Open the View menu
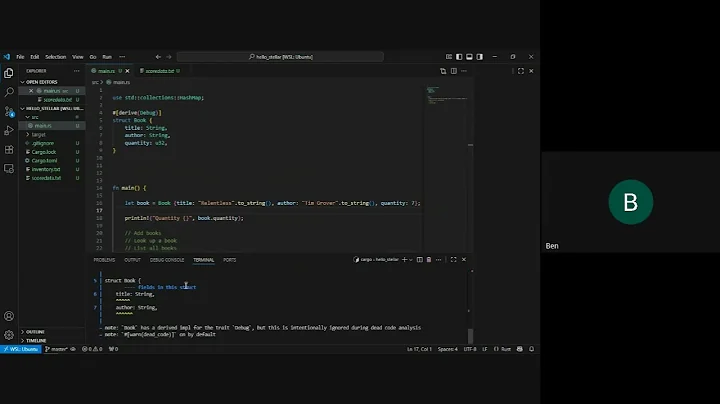This screenshot has width=720, height=404. (x=78, y=57)
